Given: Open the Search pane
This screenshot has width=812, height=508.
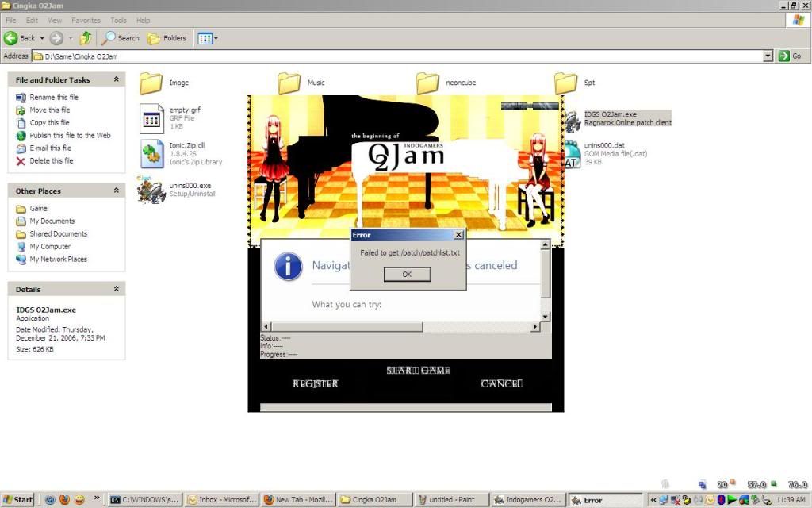Looking at the screenshot, I should point(121,38).
